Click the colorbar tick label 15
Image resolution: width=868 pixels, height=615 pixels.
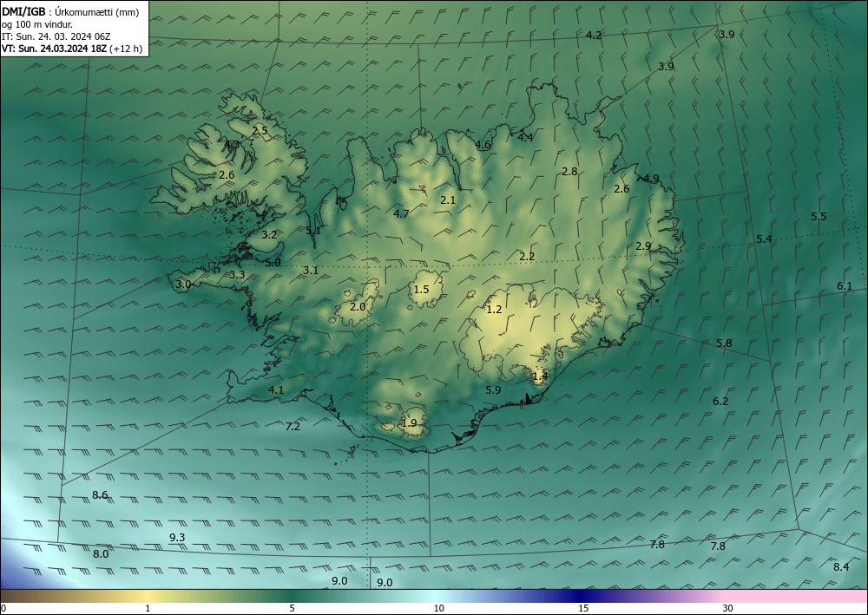click(583, 609)
